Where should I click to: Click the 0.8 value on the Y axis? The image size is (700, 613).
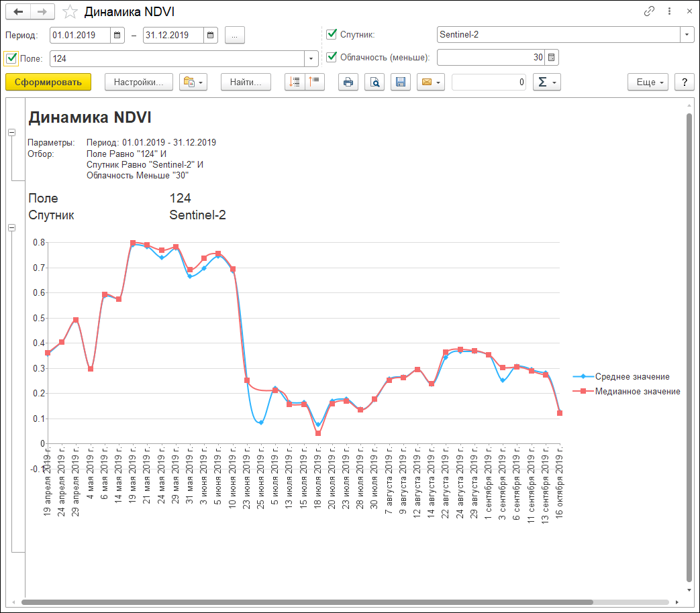click(x=40, y=243)
